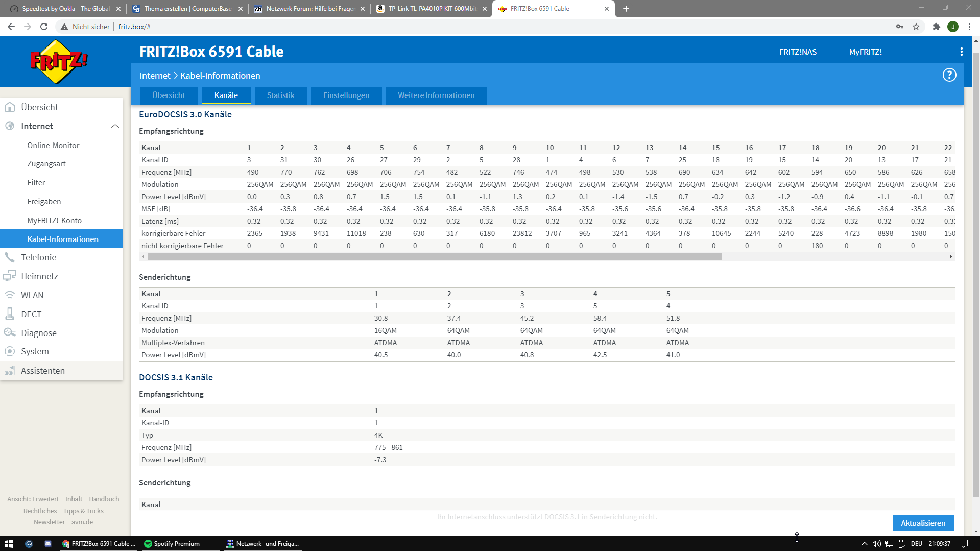Open Chrome profile avatar
980x551 pixels.
click(x=953, y=27)
